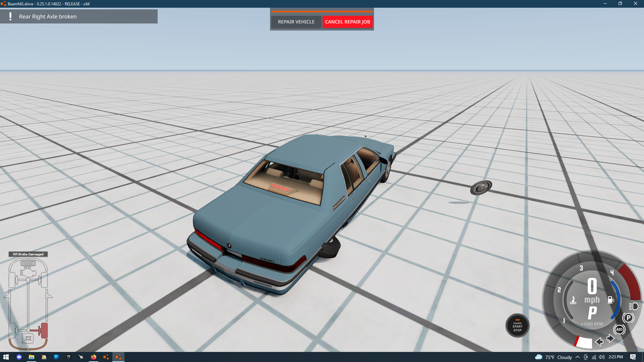Image resolution: width=644 pixels, height=362 pixels.
Task: Toggle the parking brake indicator icon
Action: coord(628,318)
